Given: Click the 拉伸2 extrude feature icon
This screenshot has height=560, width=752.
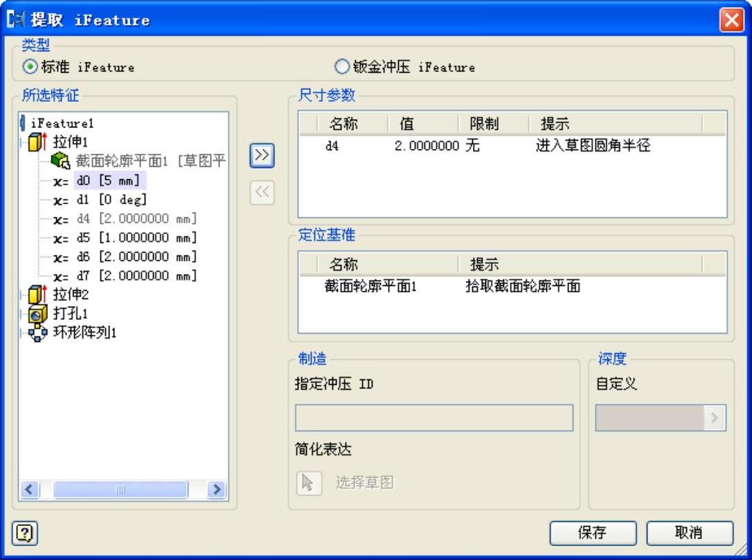Looking at the screenshot, I should [38, 294].
